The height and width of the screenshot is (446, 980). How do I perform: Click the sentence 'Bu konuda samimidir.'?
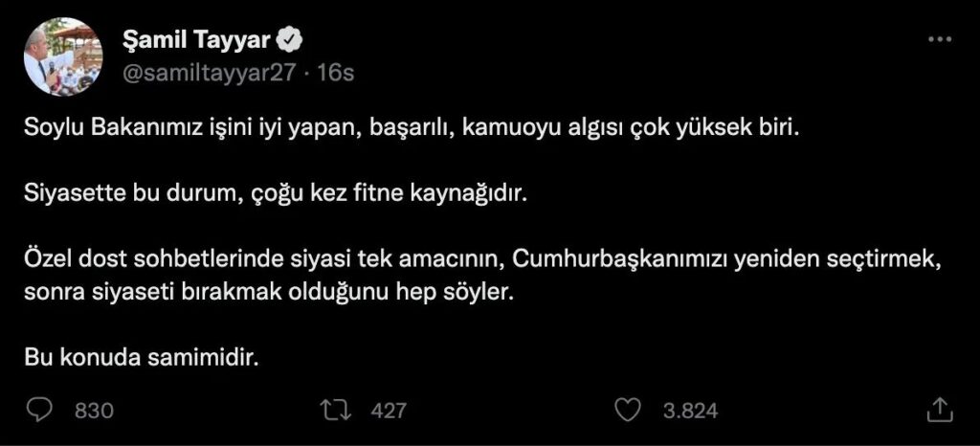(x=142, y=357)
